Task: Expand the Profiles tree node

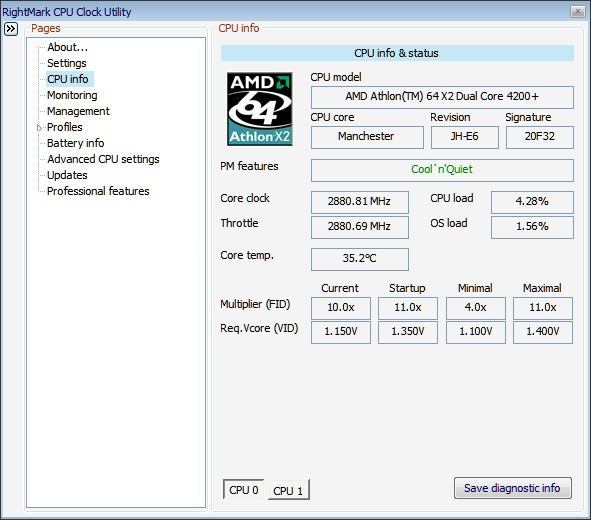Action: click(x=39, y=128)
